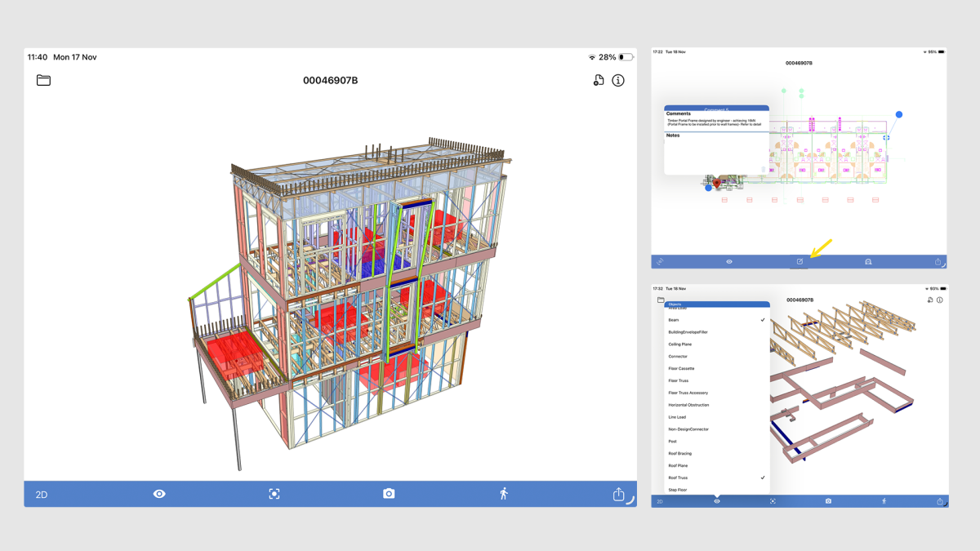Share the model from main toolbar
This screenshot has height=551, width=980.
pos(618,495)
